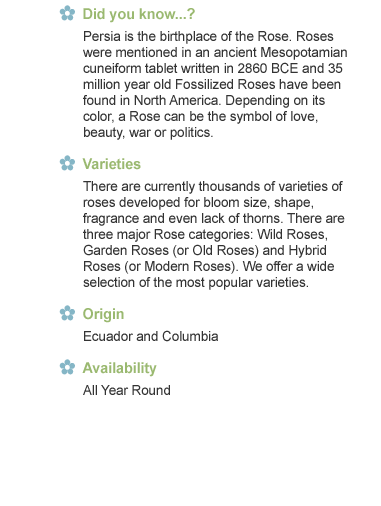The height and width of the screenshot is (506, 381).
Task: Click the flower icon beside Origin
Action: pyautogui.click(x=67, y=313)
